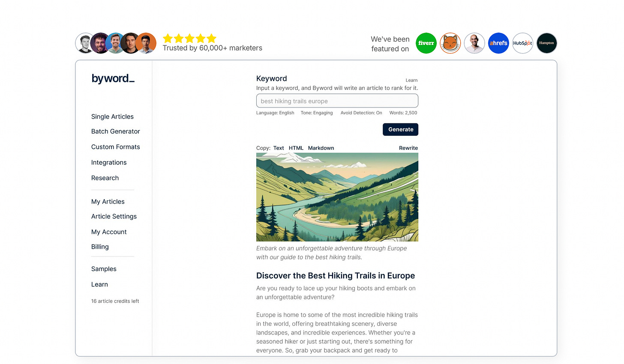The height and width of the screenshot is (364, 624).
Task: Focus the keyword input field
Action: pyautogui.click(x=337, y=101)
